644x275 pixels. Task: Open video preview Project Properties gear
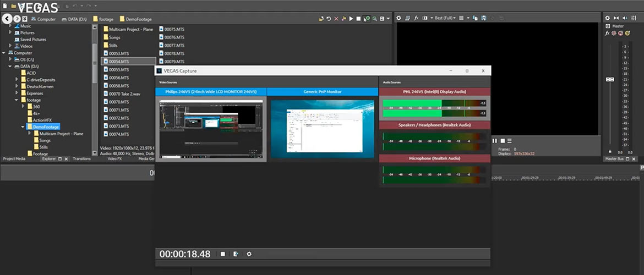(399, 18)
